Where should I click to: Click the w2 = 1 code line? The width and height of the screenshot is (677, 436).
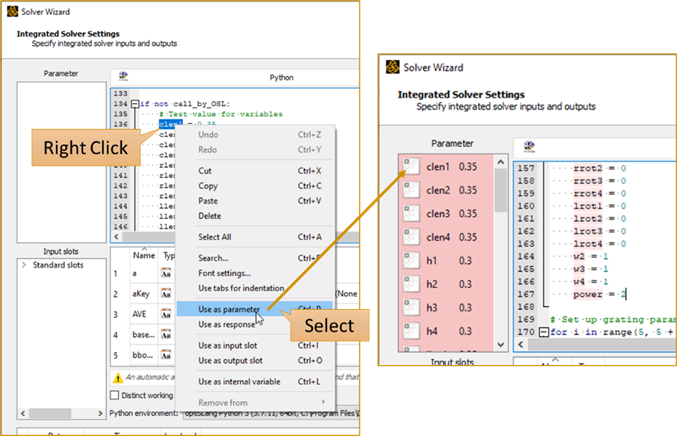(591, 256)
